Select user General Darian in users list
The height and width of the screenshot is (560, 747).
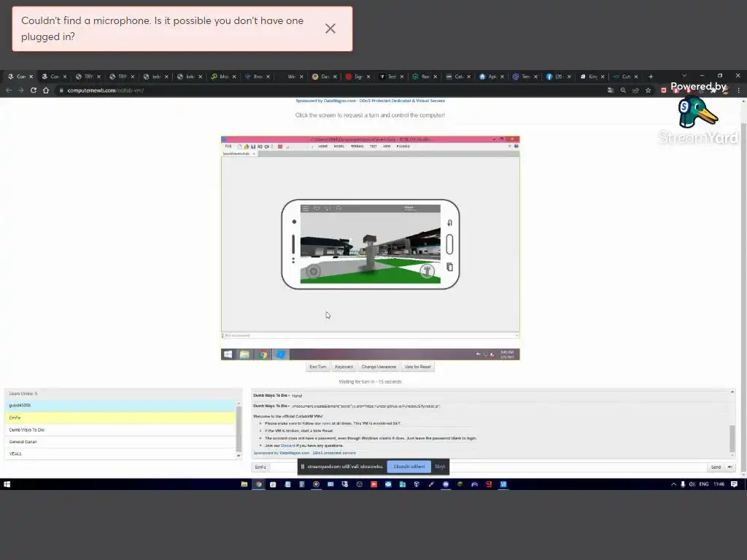120,441
